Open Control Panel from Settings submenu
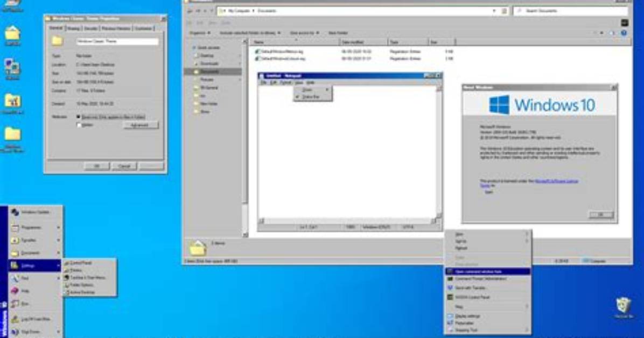The width and height of the screenshot is (644, 338). click(x=89, y=263)
